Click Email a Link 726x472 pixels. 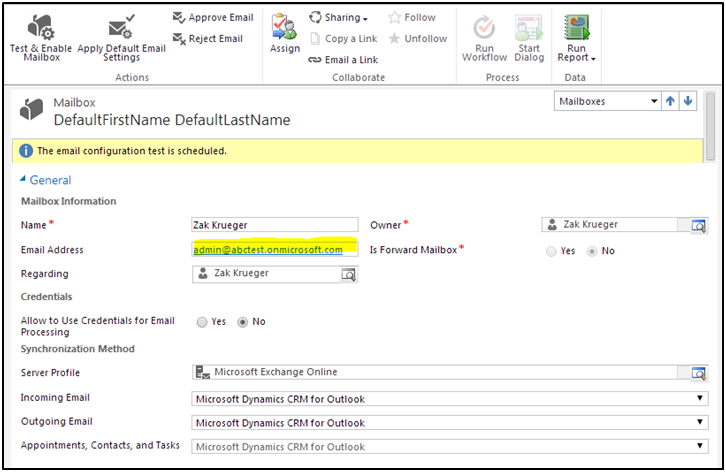tap(344, 60)
